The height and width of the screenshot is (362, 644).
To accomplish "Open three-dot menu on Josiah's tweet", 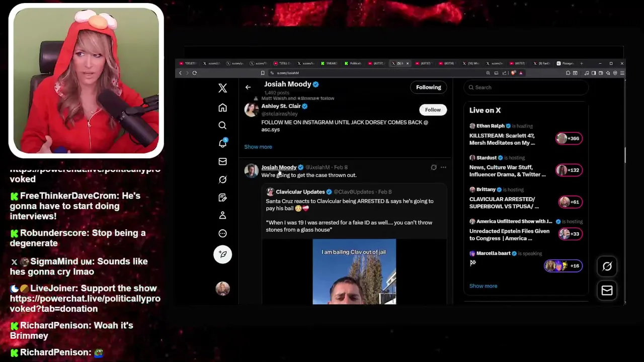I will (x=443, y=167).
